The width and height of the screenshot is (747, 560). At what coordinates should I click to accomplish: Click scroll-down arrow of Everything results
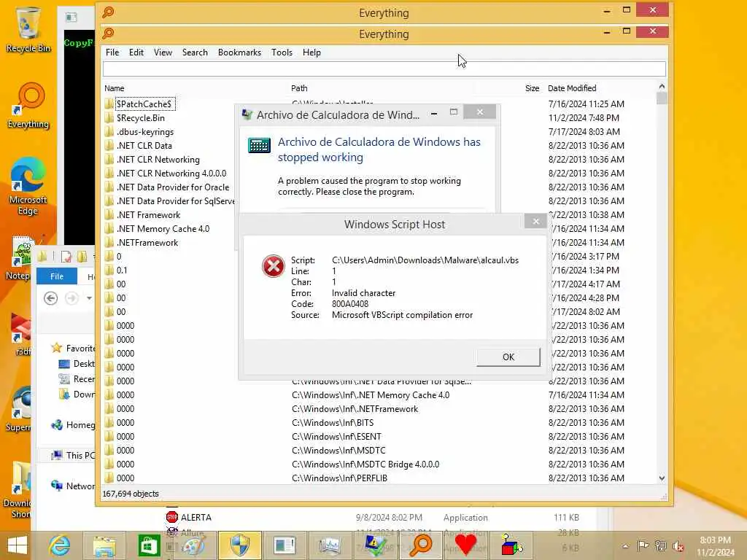(662, 478)
